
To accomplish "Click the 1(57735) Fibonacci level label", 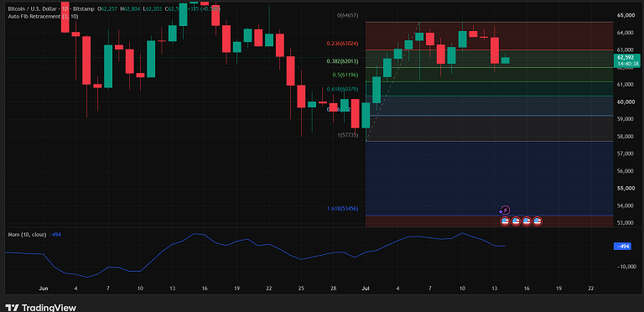I will coord(348,135).
